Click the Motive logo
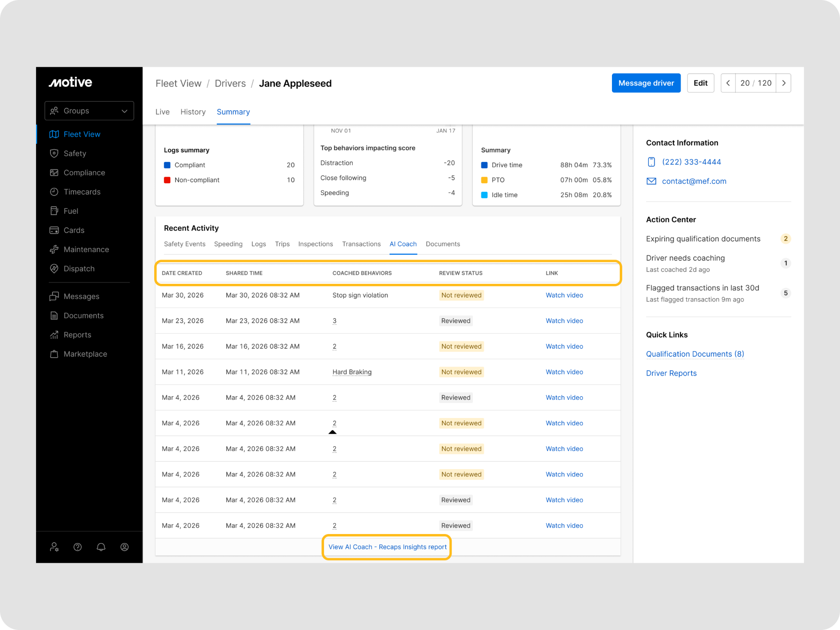 [x=71, y=82]
